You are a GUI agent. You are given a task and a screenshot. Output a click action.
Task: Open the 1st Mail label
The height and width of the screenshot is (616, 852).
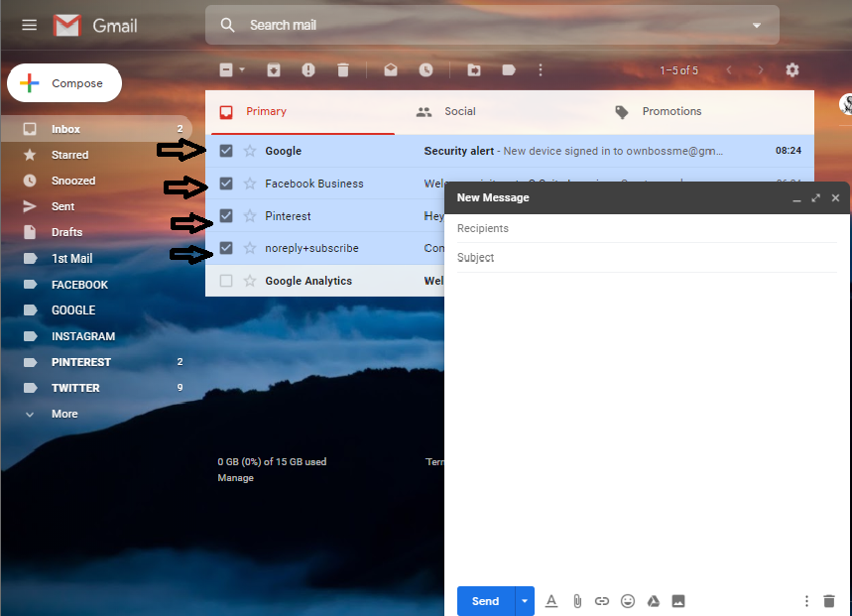pyautogui.click(x=97, y=258)
